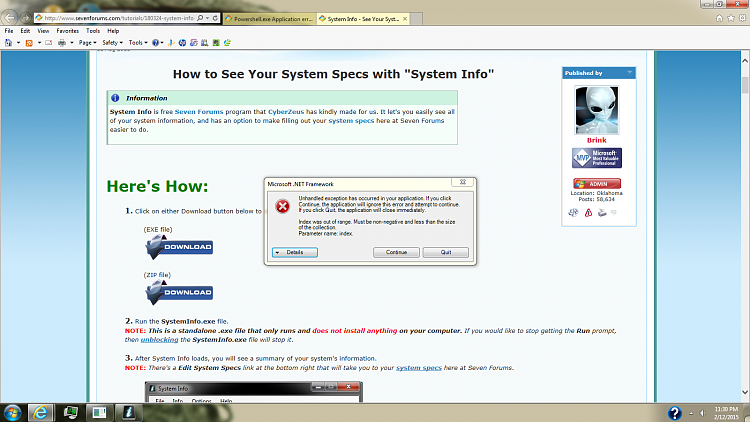The height and width of the screenshot is (422, 750).
Task: Open the CyberZeus profile link
Action: pos(286,111)
